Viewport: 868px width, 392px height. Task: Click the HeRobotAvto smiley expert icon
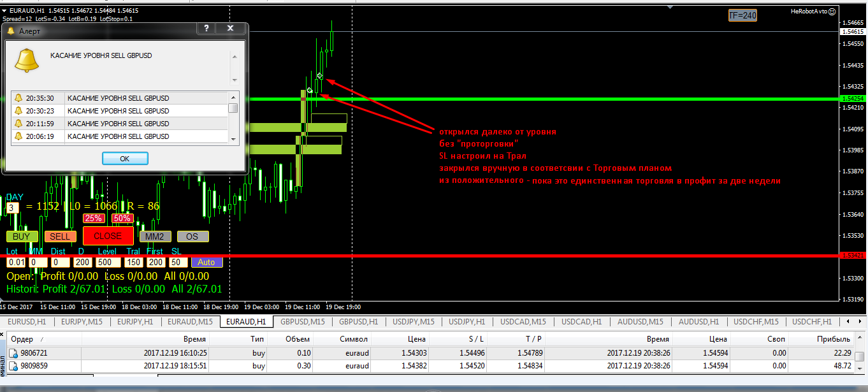832,11
